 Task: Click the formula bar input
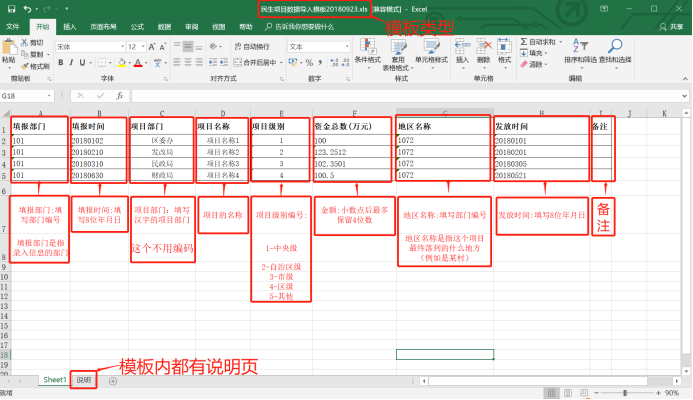405,96
